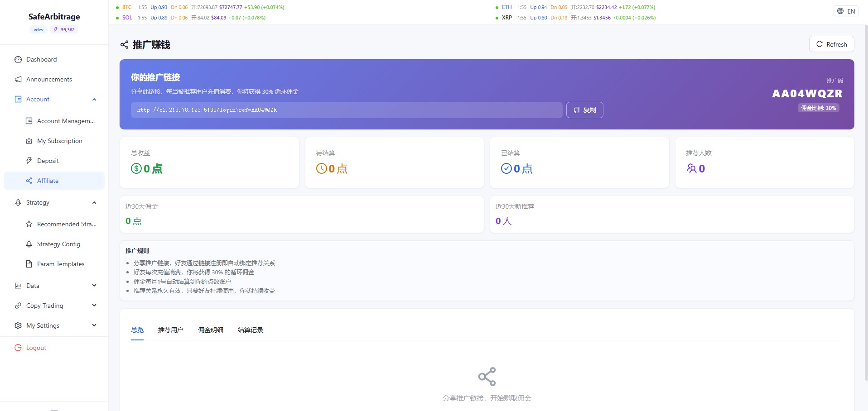Open Strategy Config bell icon
The height and width of the screenshot is (411, 868).
pyautogui.click(x=29, y=244)
